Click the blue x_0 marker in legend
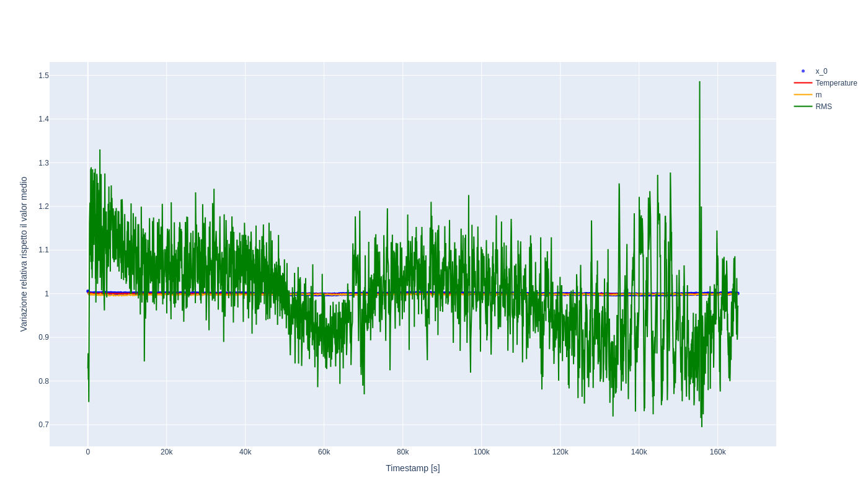This screenshot has height=496, width=868. 803,71
